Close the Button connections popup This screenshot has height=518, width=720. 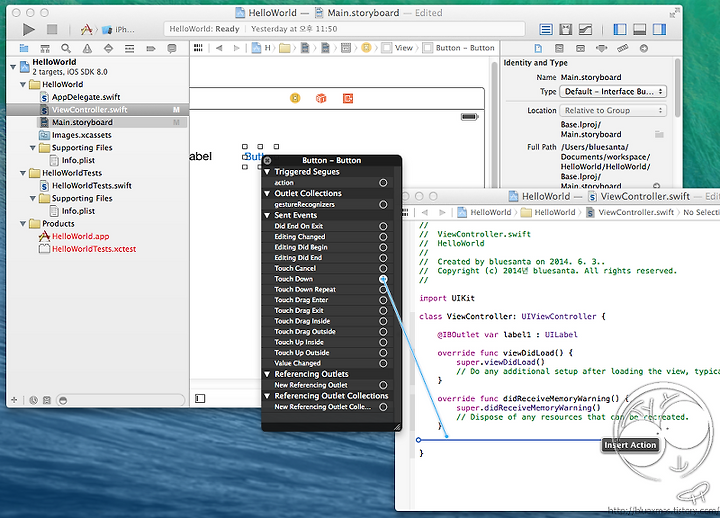(x=267, y=160)
